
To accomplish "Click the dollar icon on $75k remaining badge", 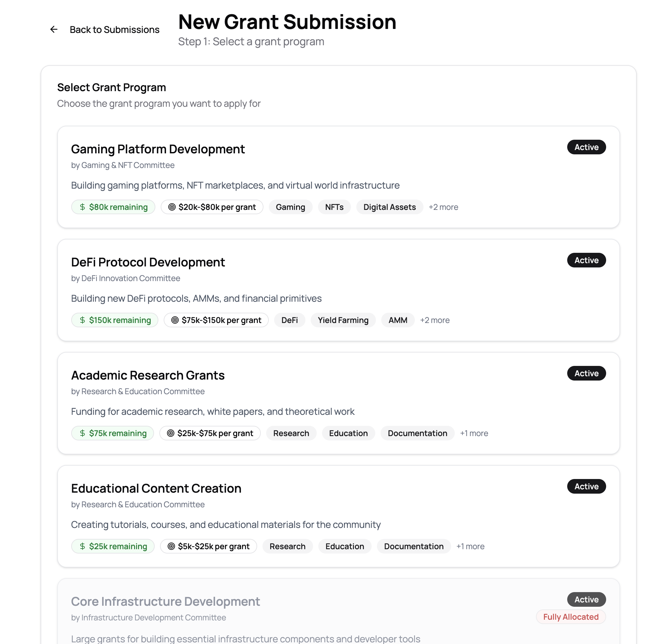I will [82, 433].
